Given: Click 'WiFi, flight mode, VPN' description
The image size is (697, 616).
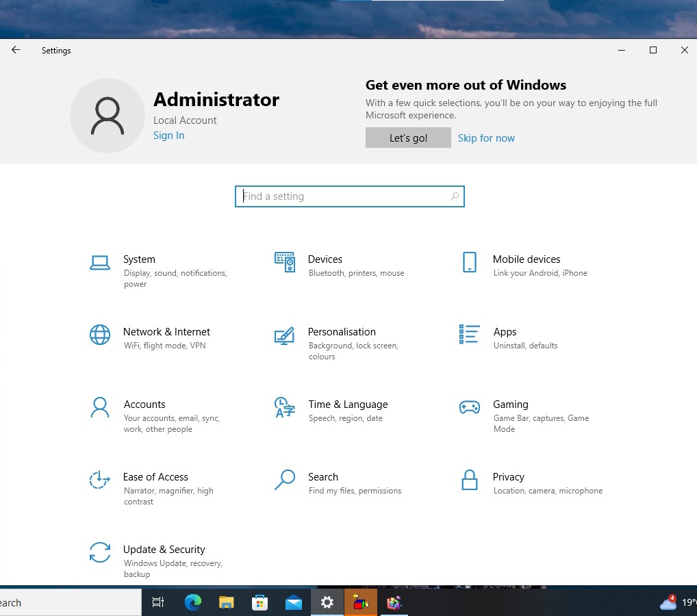Looking at the screenshot, I should [x=164, y=346].
